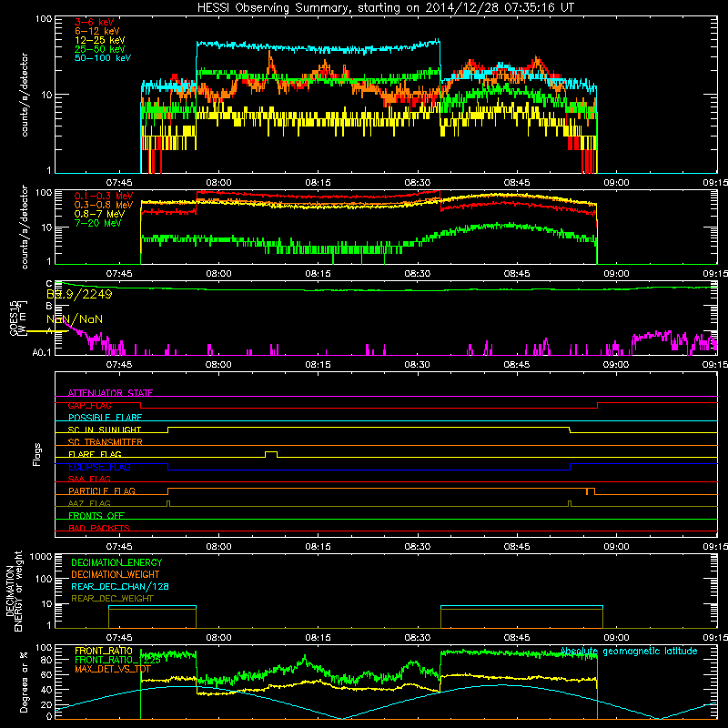
Task: Click the SC_TRANSMITTER flag label
Action: [106, 442]
